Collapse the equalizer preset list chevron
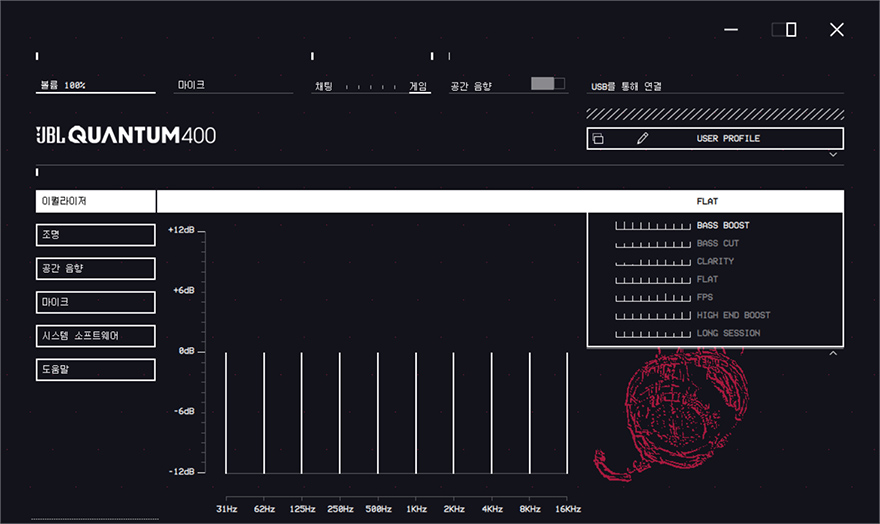880x524 pixels. 833,353
